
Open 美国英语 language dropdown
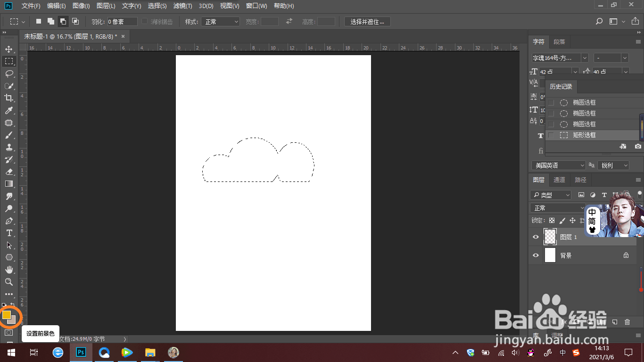tap(558, 165)
